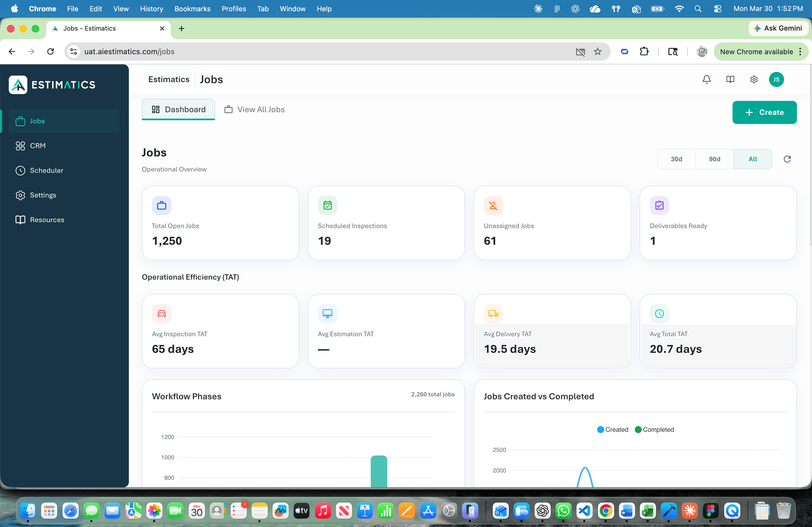812x527 pixels.
Task: Click inside the browser address bar
Action: pyautogui.click(x=296, y=51)
